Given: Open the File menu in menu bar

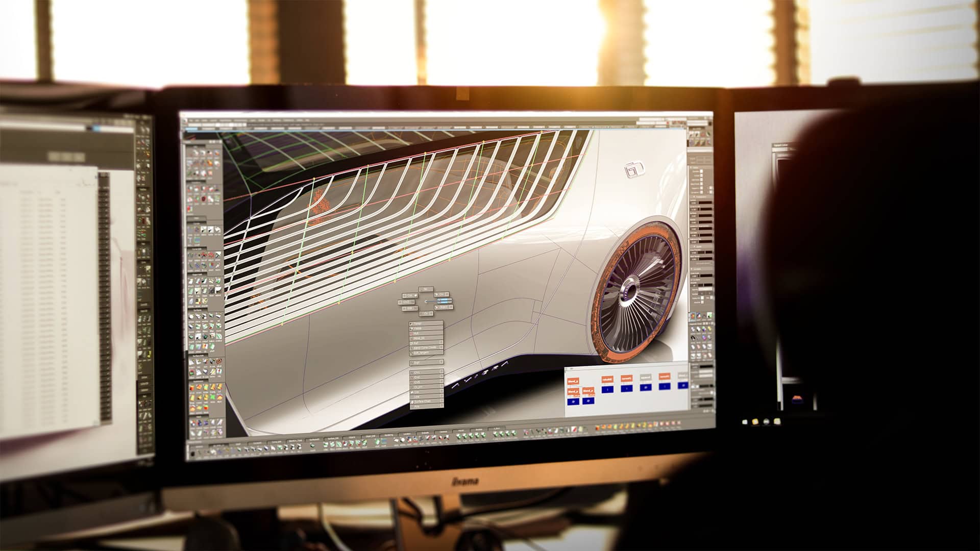Looking at the screenshot, I should [x=190, y=120].
